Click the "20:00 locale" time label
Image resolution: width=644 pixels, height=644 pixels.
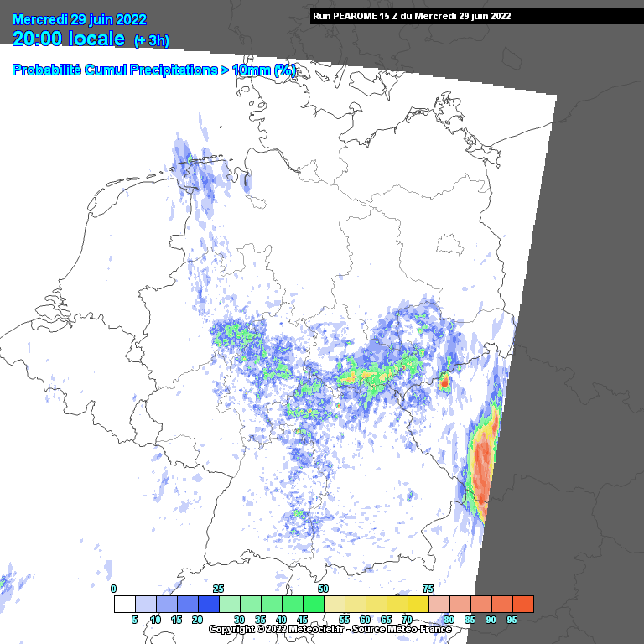point(69,39)
